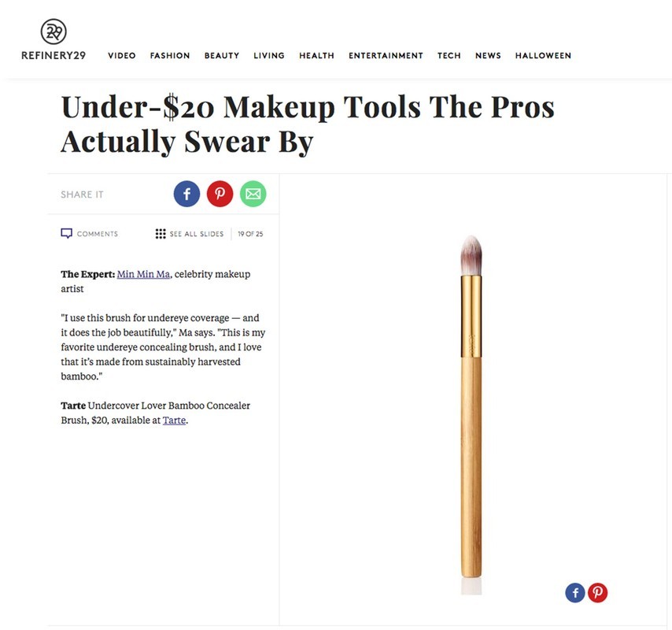Share via large red Pinterest icon
Image resolution: width=672 pixels, height=630 pixels.
[220, 194]
